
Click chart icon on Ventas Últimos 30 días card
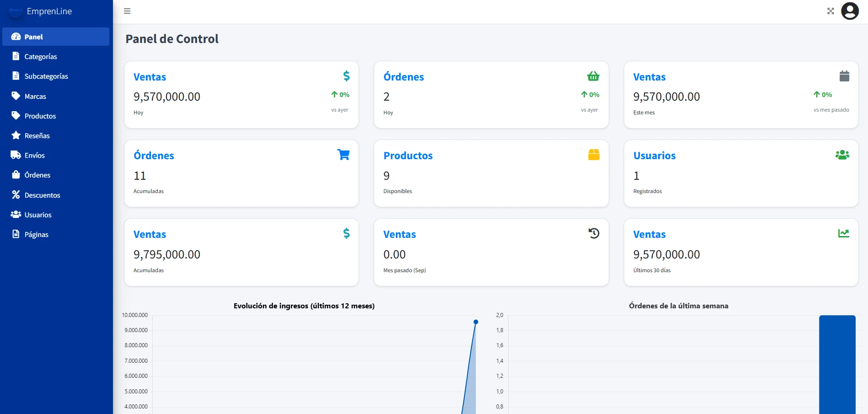(x=844, y=233)
